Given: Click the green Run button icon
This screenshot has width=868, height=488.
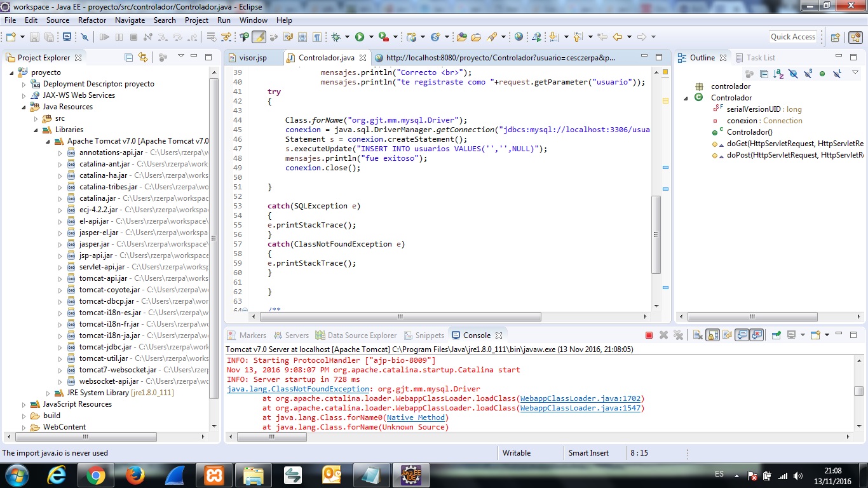Looking at the screenshot, I should (x=360, y=37).
